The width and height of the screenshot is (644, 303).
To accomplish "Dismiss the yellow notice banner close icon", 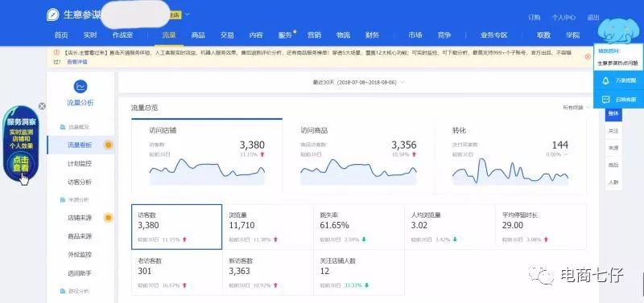I will tap(588, 56).
